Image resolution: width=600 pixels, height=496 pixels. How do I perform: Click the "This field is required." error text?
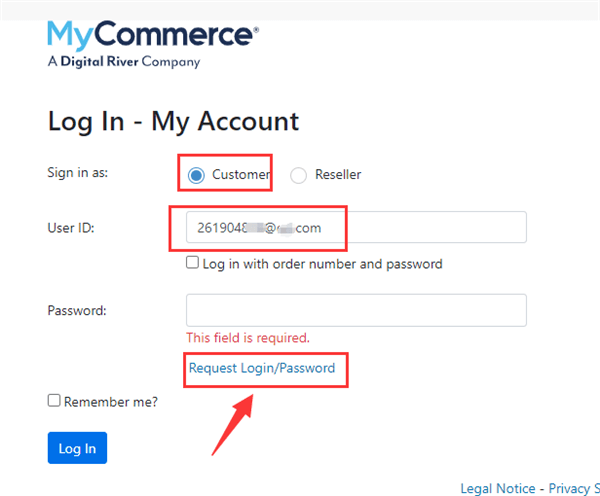(x=248, y=338)
